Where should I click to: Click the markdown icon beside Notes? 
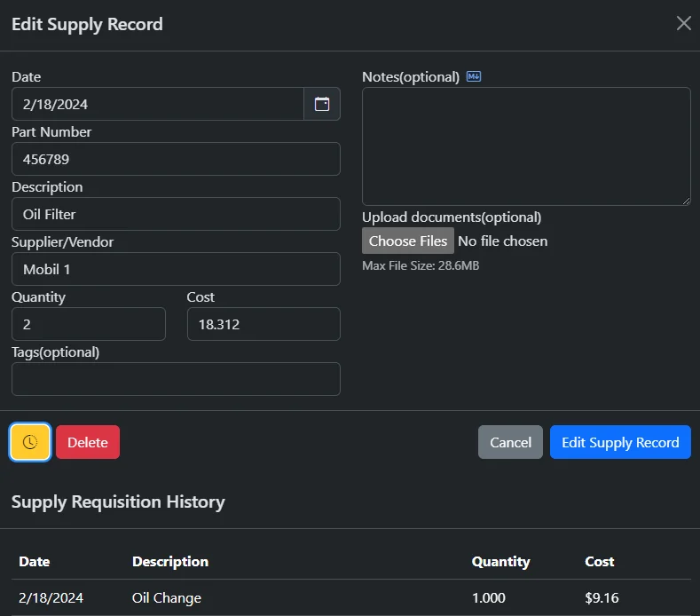[x=474, y=77]
